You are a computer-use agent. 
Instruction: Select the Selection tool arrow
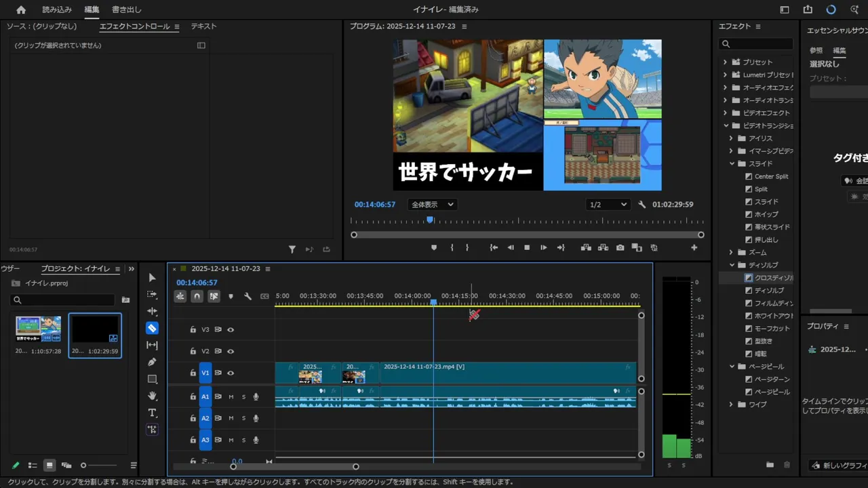click(152, 278)
